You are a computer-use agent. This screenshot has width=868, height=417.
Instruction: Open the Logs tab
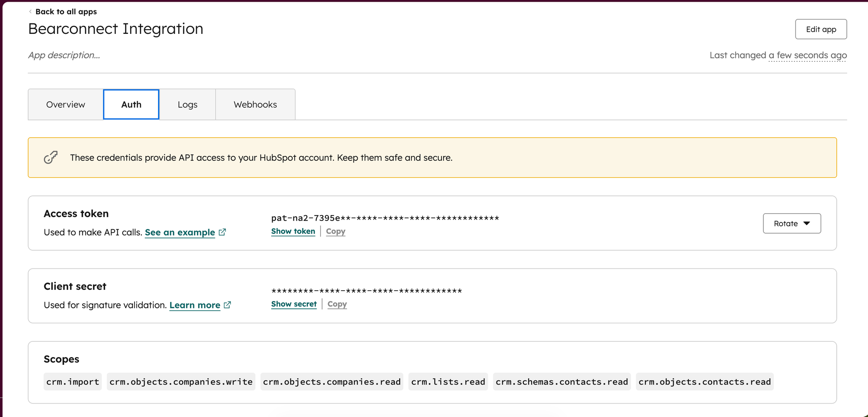pos(187,105)
